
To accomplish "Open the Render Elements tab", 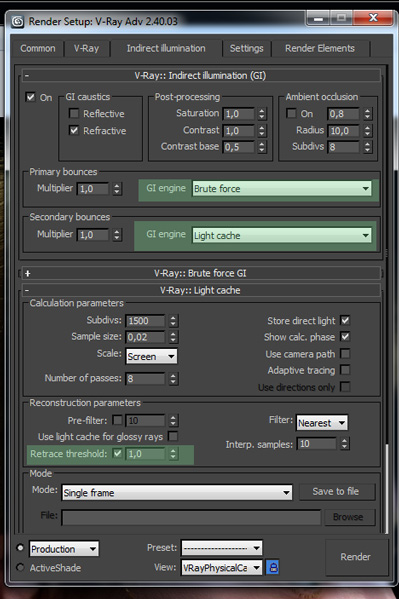I will point(320,49).
